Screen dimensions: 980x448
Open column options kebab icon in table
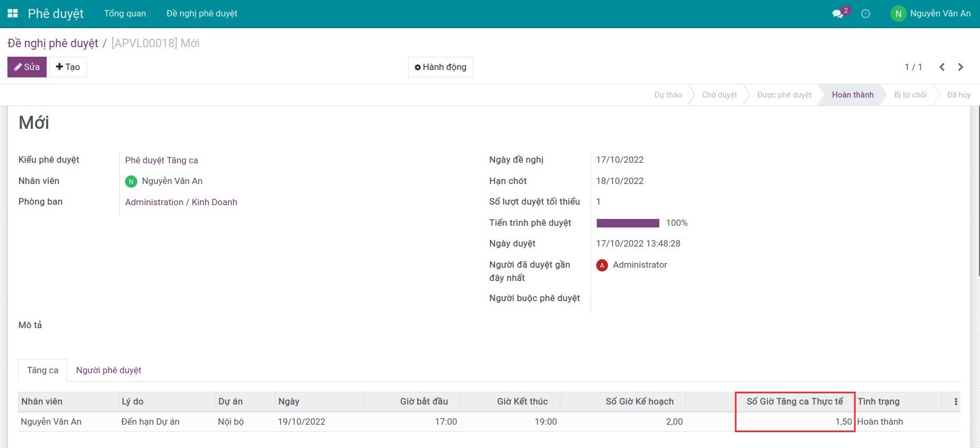[956, 402]
